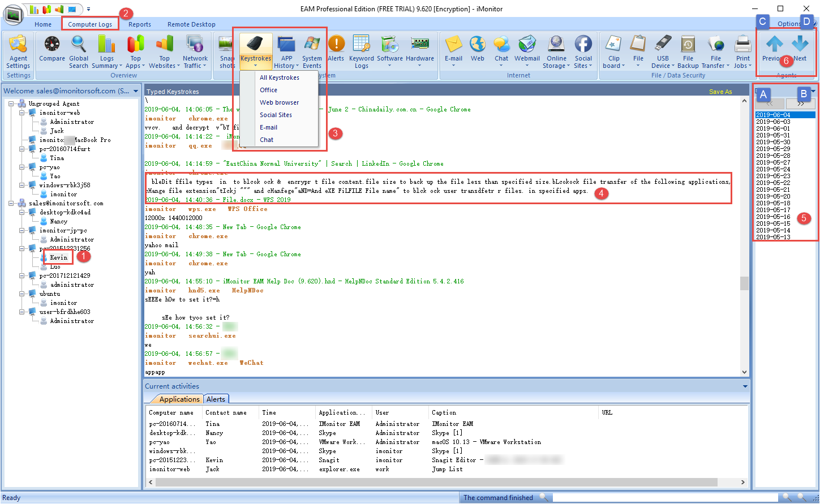
Task: Select user Nancy in agent tree
Action: (x=58, y=221)
